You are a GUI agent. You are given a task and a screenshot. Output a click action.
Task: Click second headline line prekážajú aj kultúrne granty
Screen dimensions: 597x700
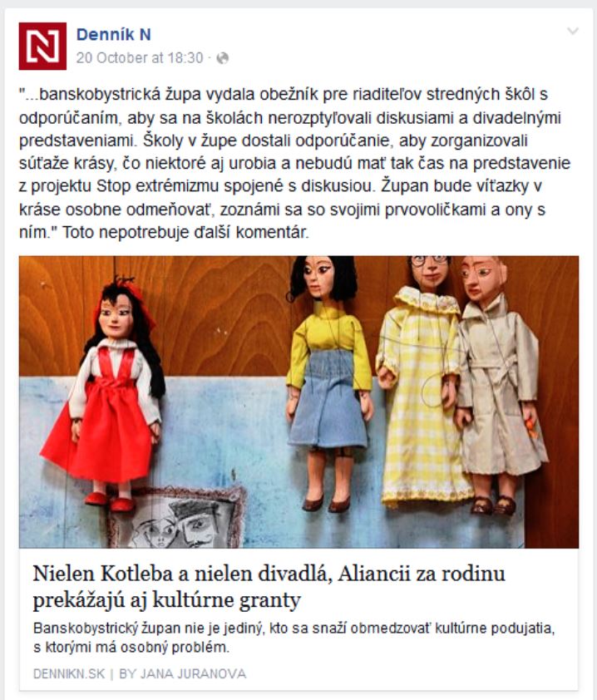pyautogui.click(x=166, y=600)
